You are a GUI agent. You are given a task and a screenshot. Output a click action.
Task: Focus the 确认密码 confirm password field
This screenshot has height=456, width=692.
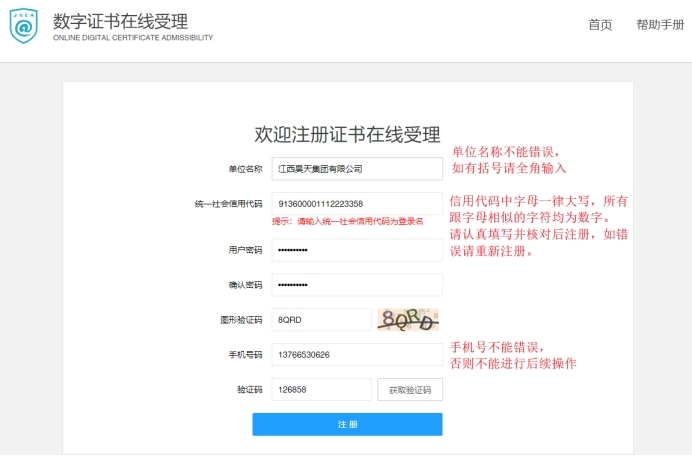click(x=356, y=285)
